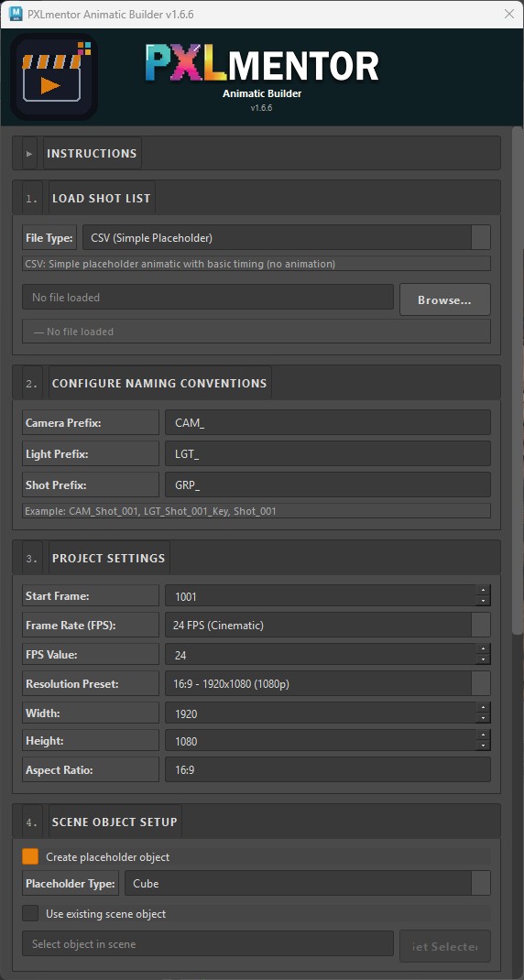Increase FPS Value with up arrow
The image size is (524, 980).
click(483, 648)
